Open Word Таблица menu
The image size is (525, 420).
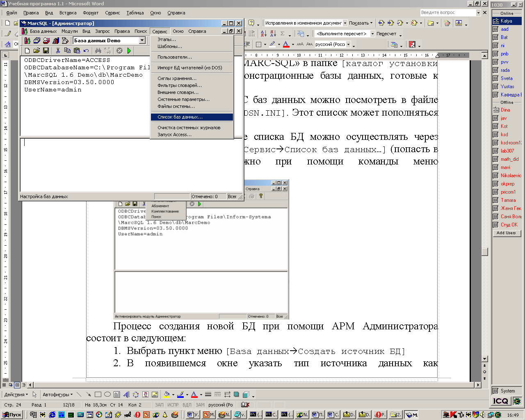(135, 13)
